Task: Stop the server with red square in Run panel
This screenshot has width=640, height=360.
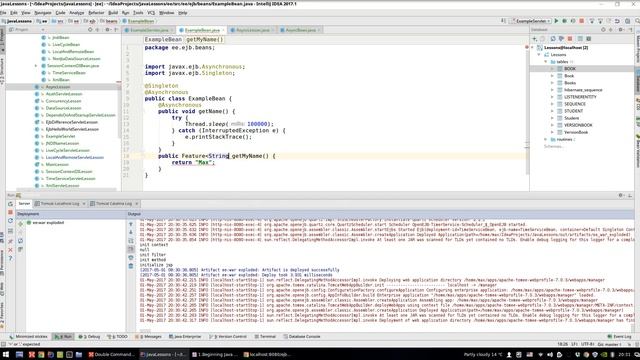Action: tap(11, 212)
